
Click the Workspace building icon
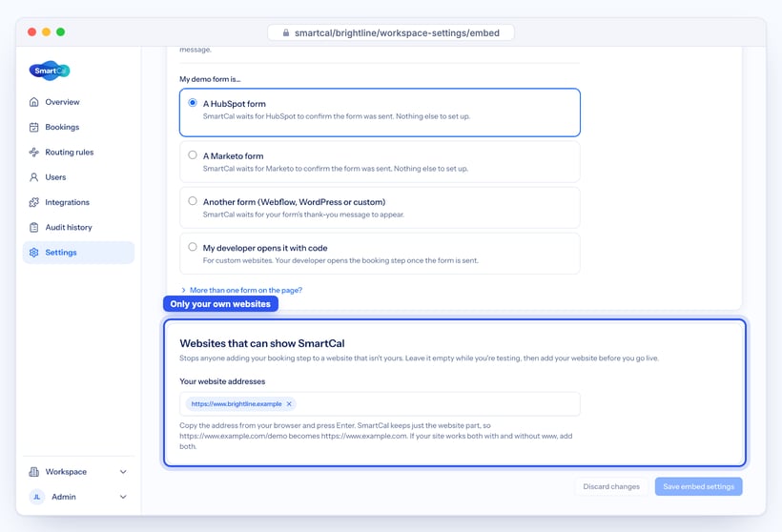(34, 472)
